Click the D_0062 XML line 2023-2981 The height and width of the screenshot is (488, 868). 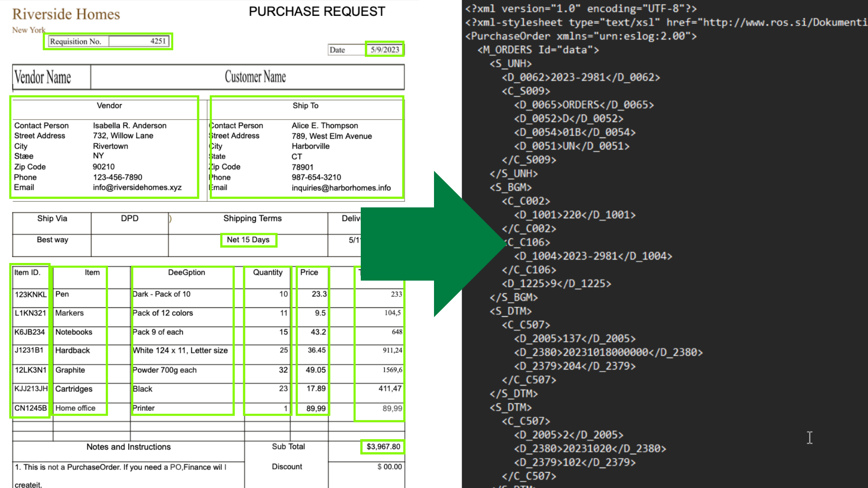coord(580,78)
